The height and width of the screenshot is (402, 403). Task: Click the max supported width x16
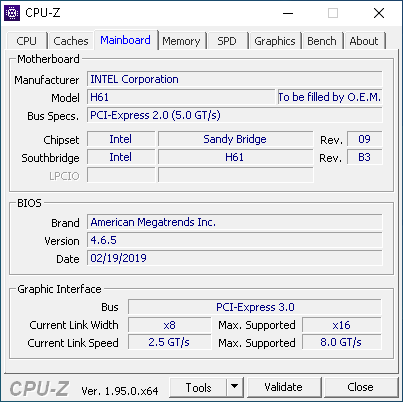[341, 325]
